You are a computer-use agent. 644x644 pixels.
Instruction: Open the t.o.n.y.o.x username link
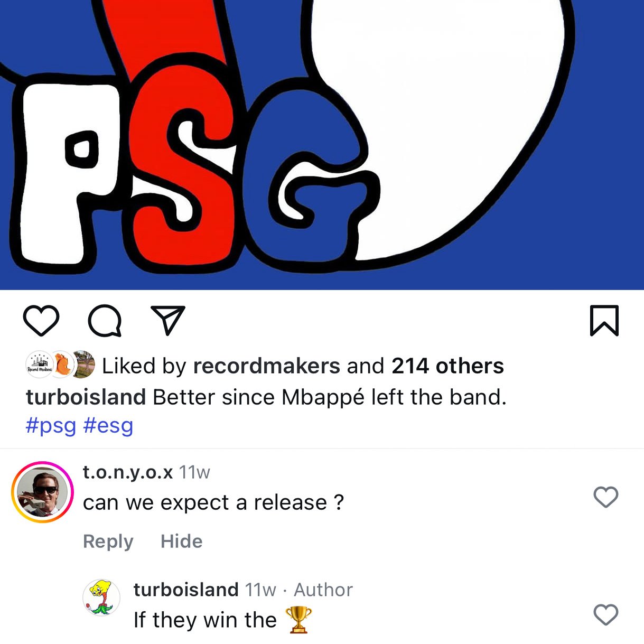point(128,472)
